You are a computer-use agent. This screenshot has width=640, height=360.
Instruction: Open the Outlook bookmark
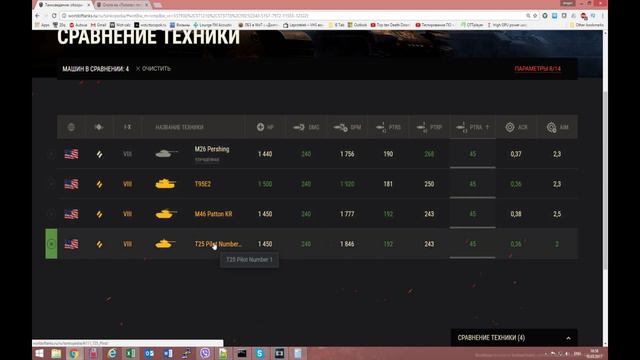357,25
